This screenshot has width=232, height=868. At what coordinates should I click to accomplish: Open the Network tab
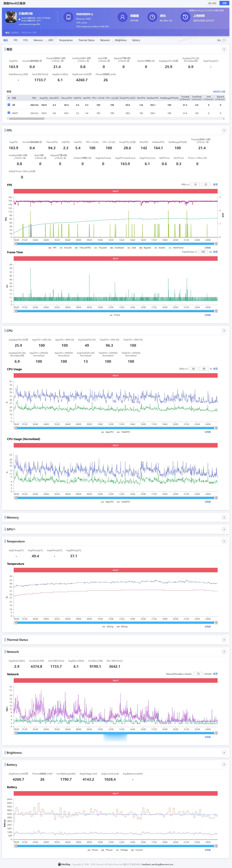pyautogui.click(x=105, y=40)
